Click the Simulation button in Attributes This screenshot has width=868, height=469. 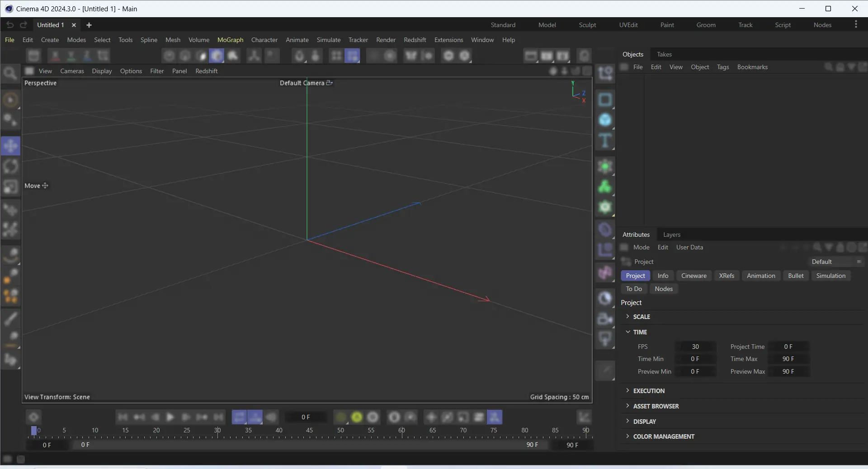[x=830, y=276]
